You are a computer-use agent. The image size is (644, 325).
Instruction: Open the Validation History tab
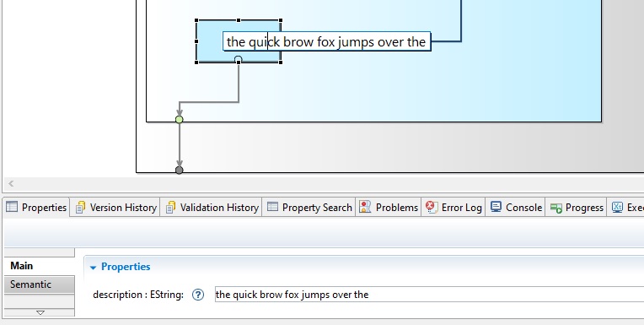[212, 208]
